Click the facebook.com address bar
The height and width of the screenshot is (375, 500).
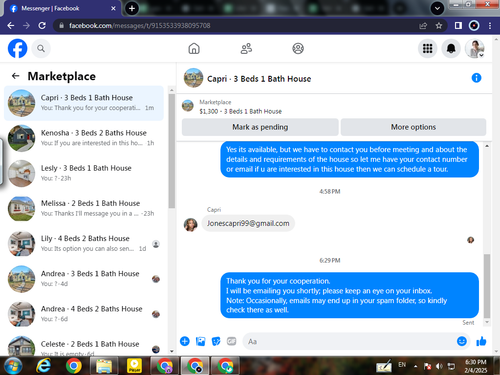pyautogui.click(x=233, y=26)
